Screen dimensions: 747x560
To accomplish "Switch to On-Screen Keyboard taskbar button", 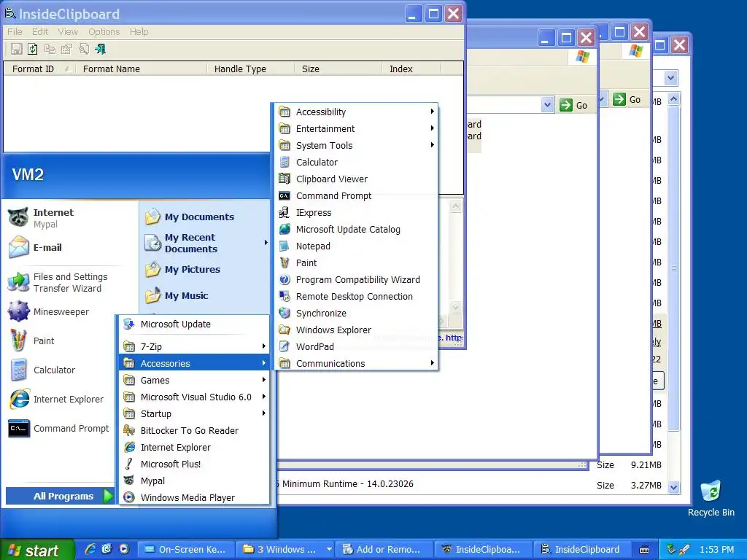I will pyautogui.click(x=187, y=550).
